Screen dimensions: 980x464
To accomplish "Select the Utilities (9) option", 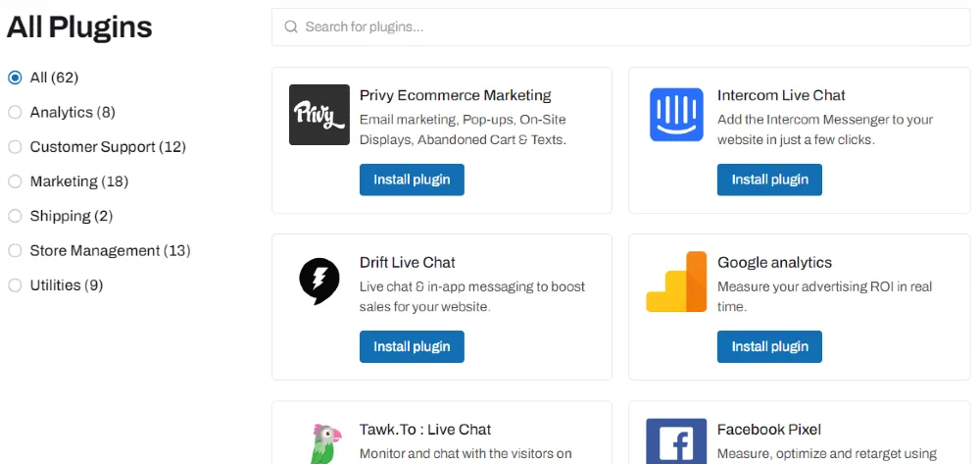I will pos(15,285).
